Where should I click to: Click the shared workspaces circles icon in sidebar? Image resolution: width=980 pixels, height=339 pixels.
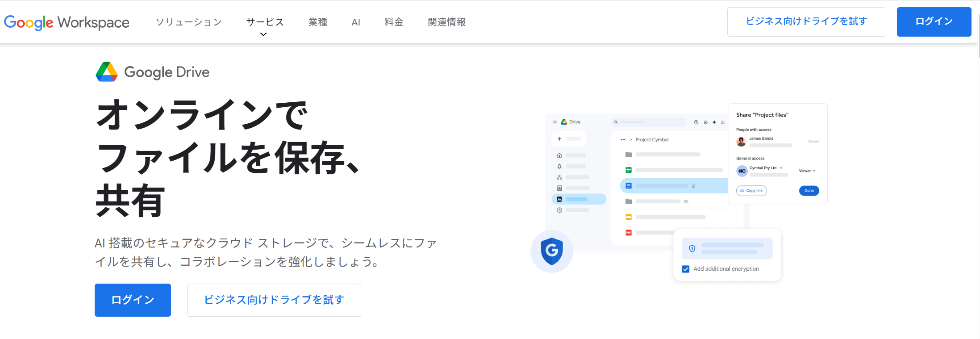coord(559,177)
